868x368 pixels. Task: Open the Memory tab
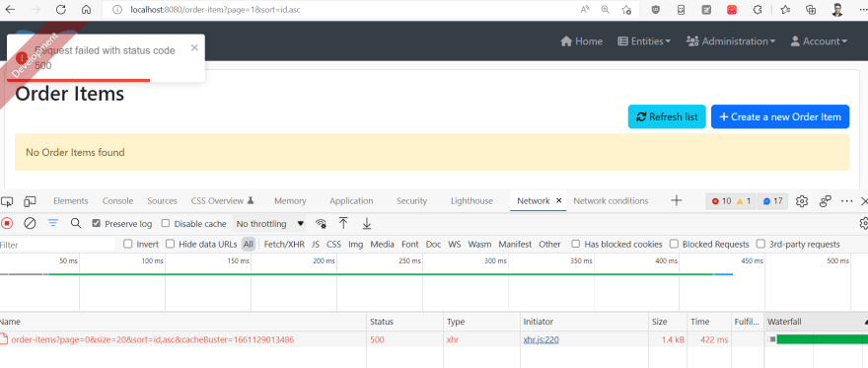point(290,201)
